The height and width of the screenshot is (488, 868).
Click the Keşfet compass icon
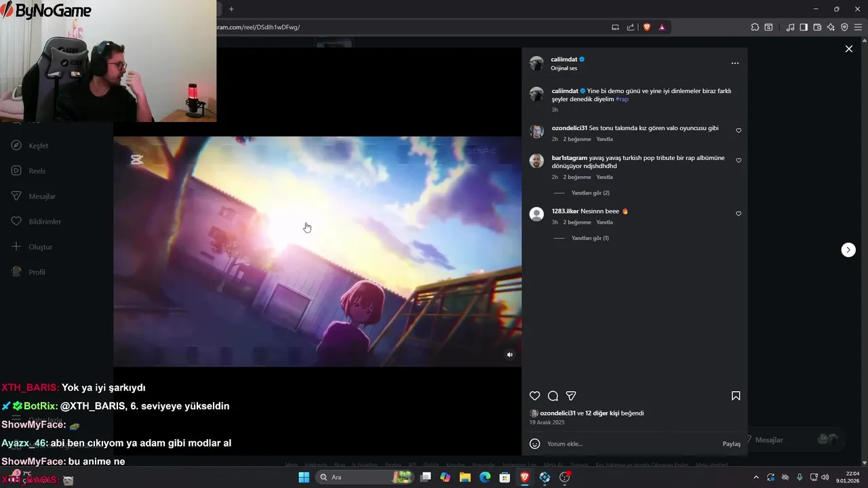16,146
